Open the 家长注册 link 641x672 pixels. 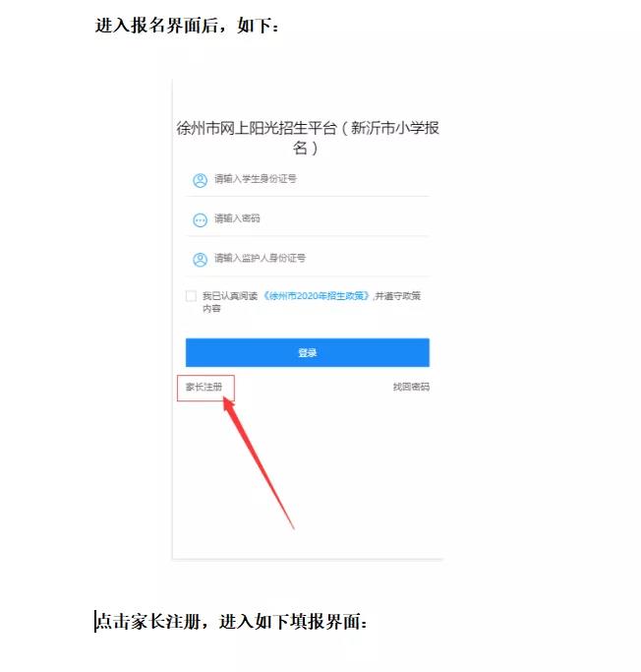204,387
